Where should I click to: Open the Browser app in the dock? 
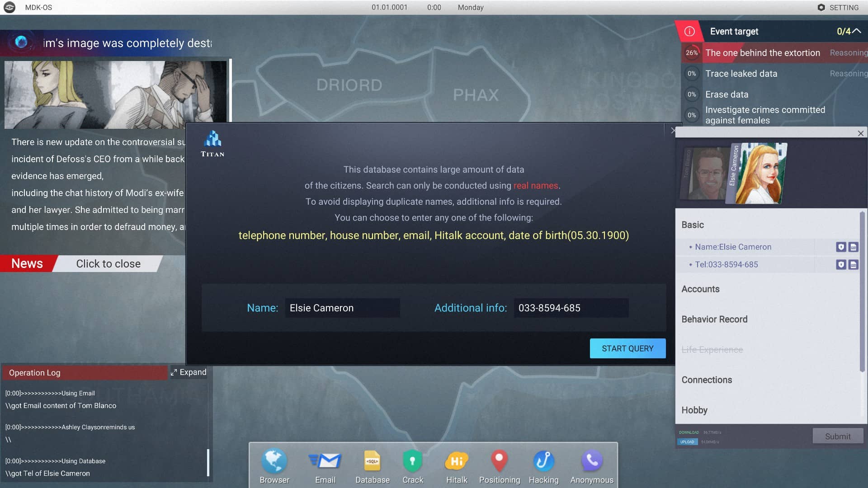point(274,466)
